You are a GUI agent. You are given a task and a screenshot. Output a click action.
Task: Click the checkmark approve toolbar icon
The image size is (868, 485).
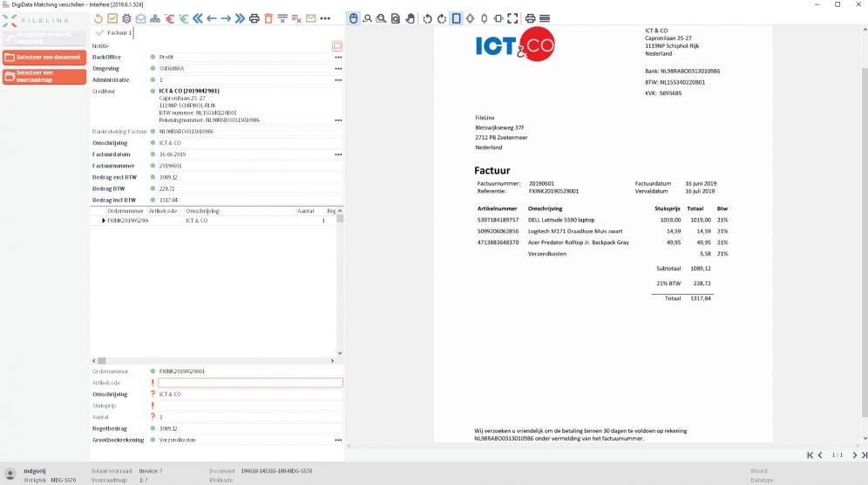tap(112, 18)
